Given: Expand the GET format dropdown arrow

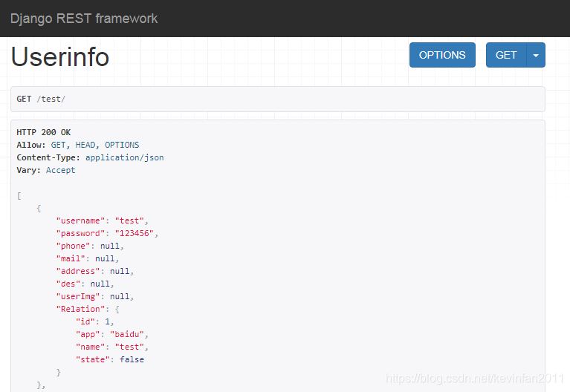Looking at the screenshot, I should [536, 55].
